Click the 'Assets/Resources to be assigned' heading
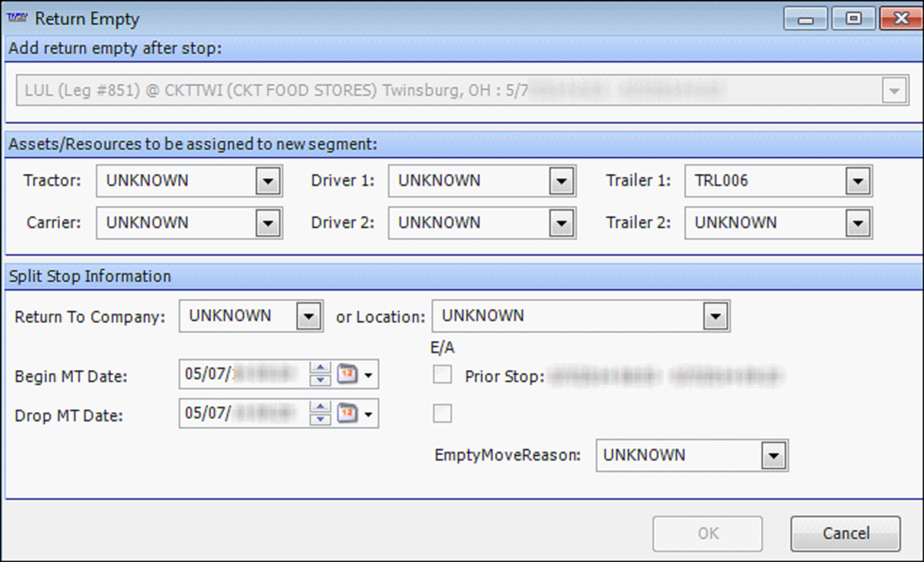924x562 pixels. [x=192, y=143]
